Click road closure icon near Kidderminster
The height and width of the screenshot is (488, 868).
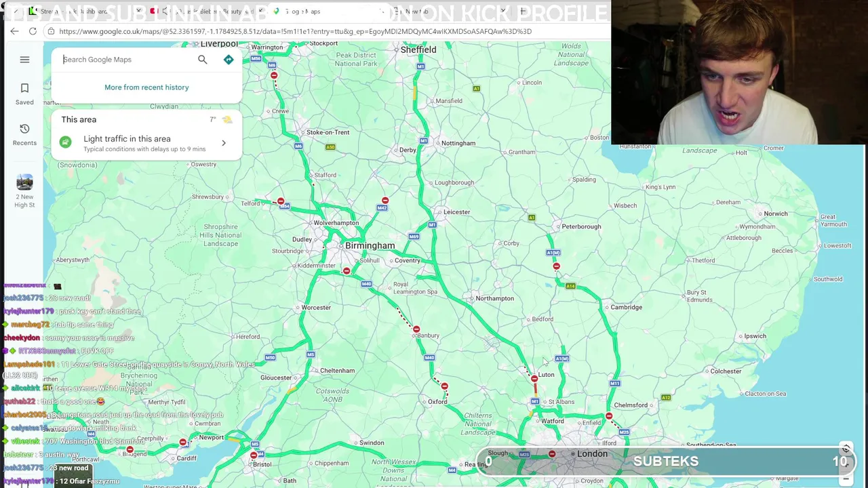(347, 271)
